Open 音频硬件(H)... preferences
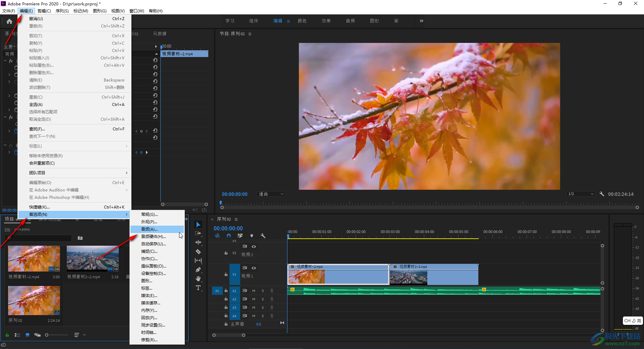 tap(157, 237)
